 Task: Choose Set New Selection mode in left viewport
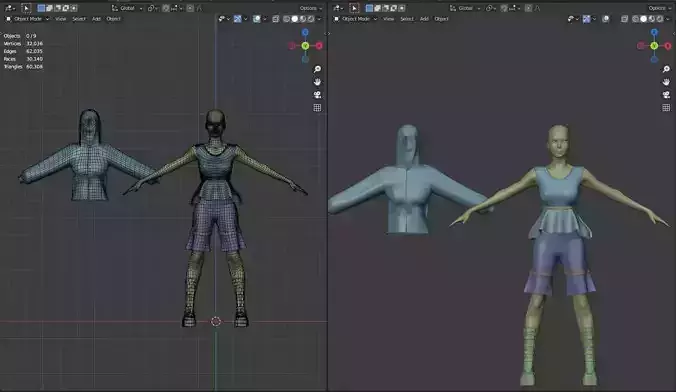pyautogui.click(x=41, y=8)
